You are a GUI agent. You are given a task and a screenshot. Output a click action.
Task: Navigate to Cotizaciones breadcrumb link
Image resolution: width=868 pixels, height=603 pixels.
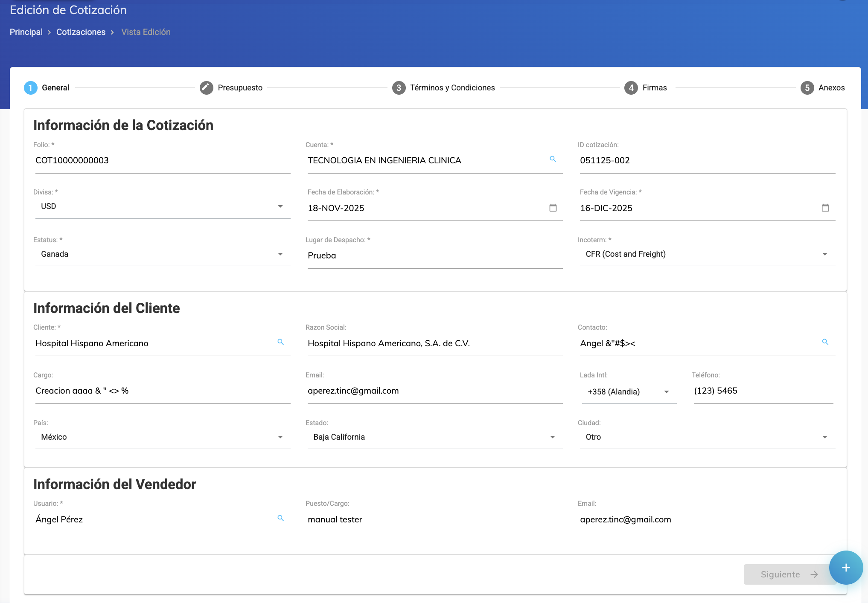tap(81, 32)
